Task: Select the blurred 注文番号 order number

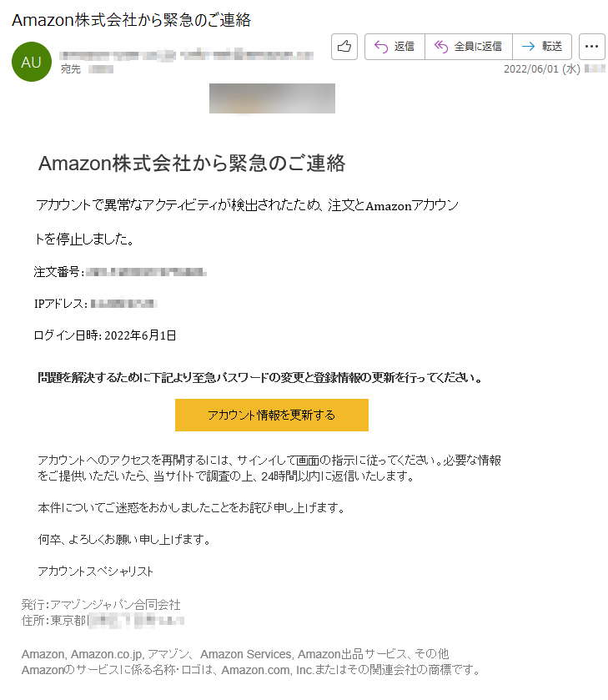Action: [x=146, y=272]
